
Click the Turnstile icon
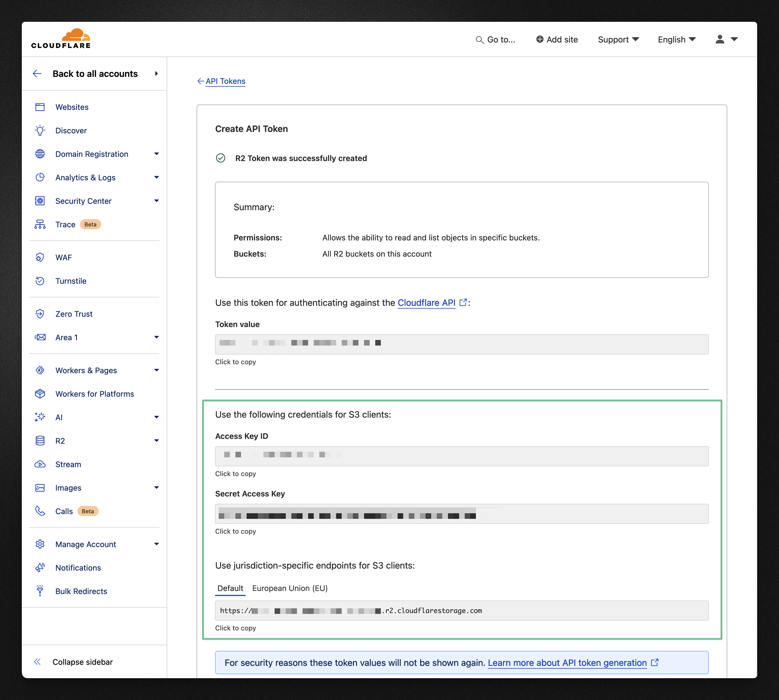(x=40, y=281)
